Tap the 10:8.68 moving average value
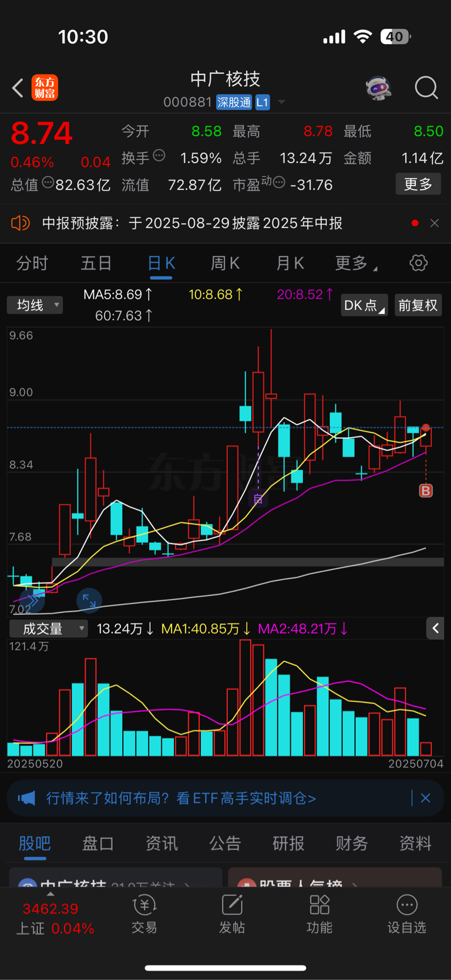Screen dimensions: 451x980 [x=216, y=295]
